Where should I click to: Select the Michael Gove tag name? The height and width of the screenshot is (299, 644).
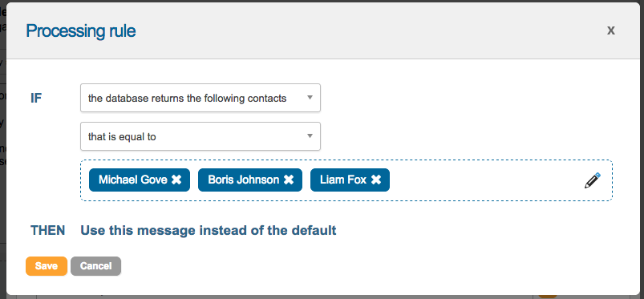(x=133, y=180)
